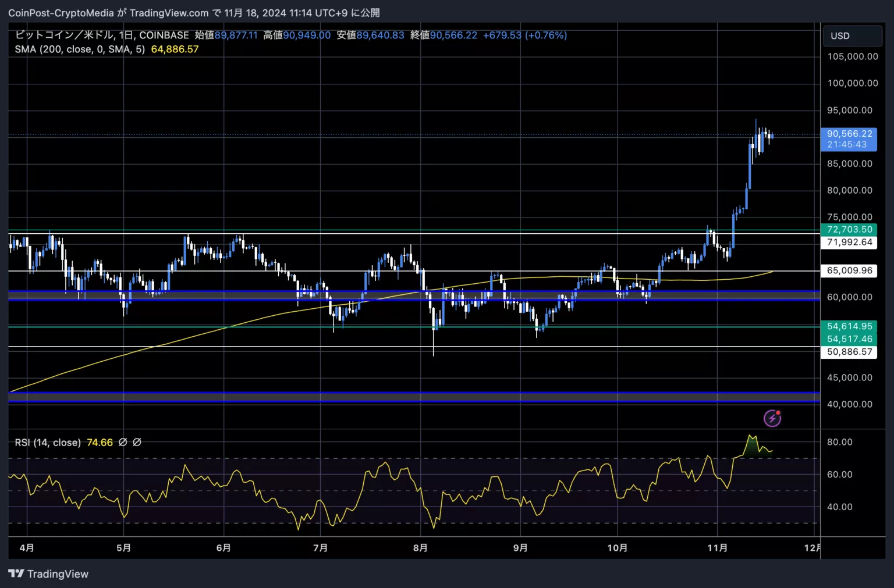Click the 54,517.46 green price label
The height and width of the screenshot is (588, 894).
pos(849,339)
